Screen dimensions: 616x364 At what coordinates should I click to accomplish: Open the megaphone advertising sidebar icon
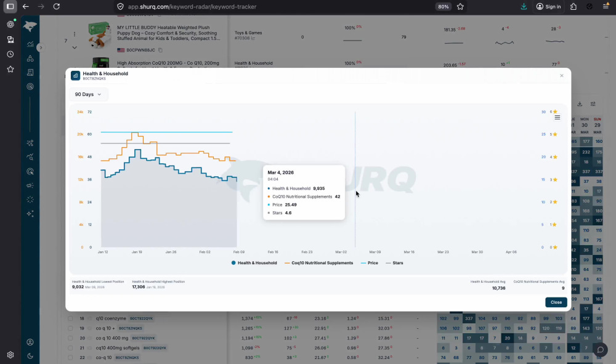[30, 185]
